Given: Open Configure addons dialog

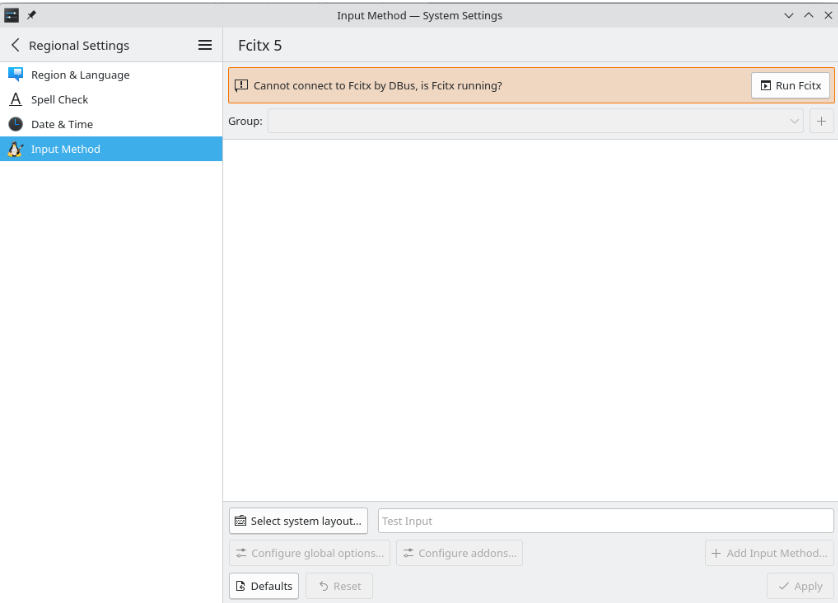Looking at the screenshot, I should coord(460,553).
